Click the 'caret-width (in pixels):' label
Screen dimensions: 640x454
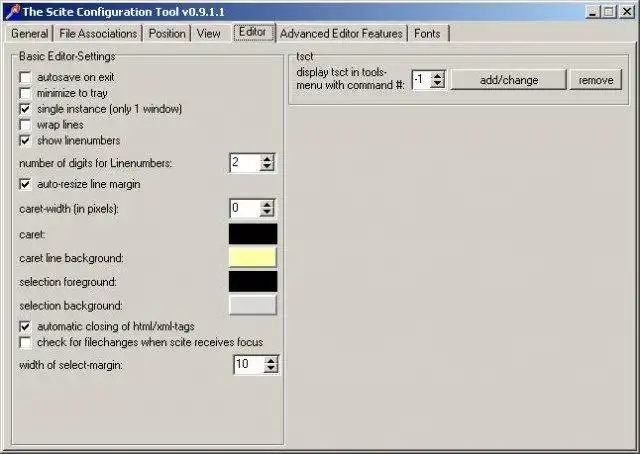coord(69,209)
